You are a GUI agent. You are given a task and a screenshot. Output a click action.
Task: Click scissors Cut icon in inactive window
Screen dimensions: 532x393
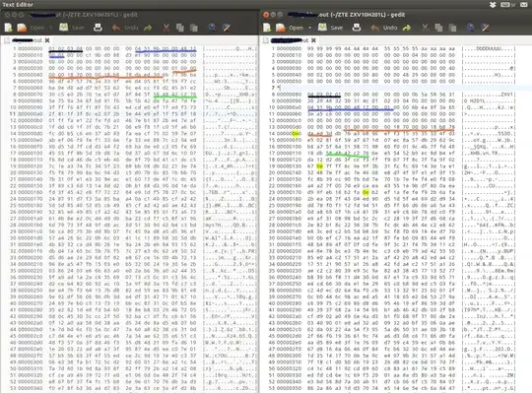(x=166, y=28)
